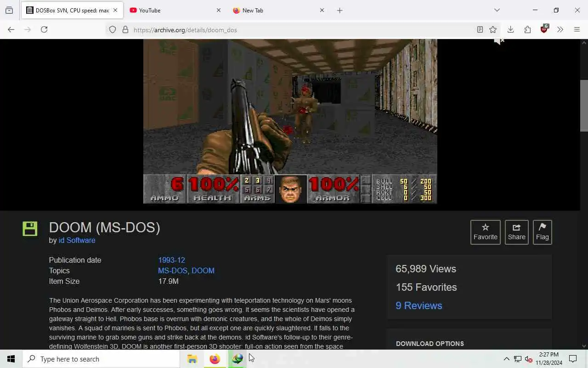
Task: Open a new tab with plus button
Action: [339, 10]
